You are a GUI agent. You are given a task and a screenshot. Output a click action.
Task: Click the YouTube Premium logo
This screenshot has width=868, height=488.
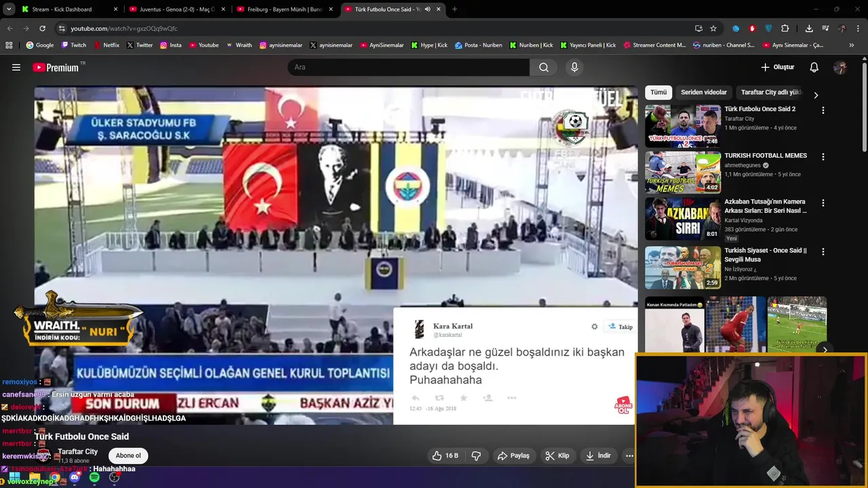[56, 67]
